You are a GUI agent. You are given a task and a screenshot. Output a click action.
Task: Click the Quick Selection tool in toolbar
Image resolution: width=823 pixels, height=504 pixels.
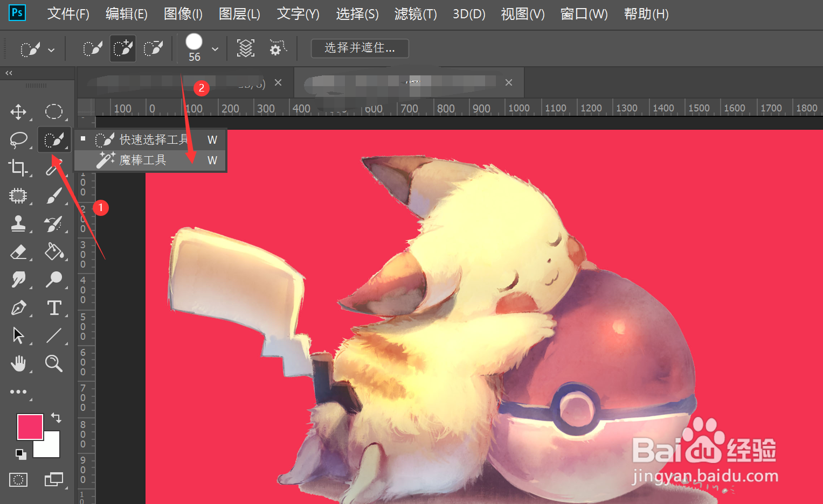click(x=54, y=140)
